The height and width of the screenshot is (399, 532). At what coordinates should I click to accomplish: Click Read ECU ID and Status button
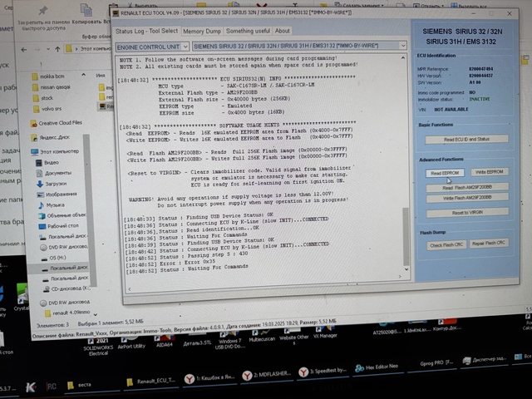(466, 139)
